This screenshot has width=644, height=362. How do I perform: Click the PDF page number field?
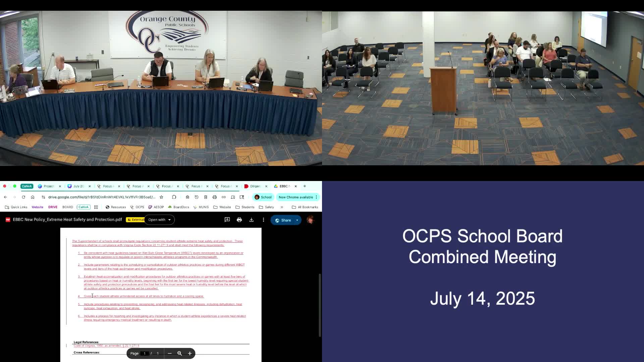click(x=145, y=353)
